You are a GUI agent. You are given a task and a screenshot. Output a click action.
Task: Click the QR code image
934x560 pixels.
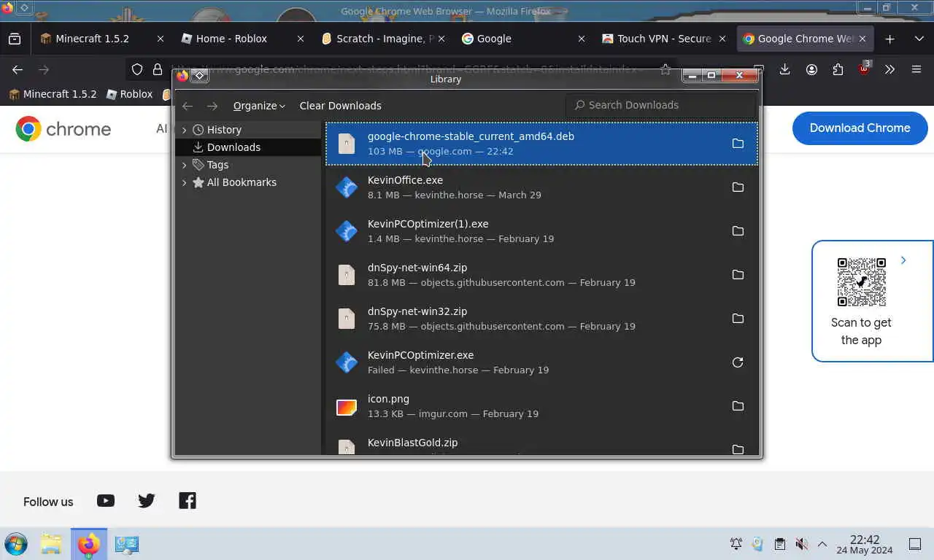point(862,281)
